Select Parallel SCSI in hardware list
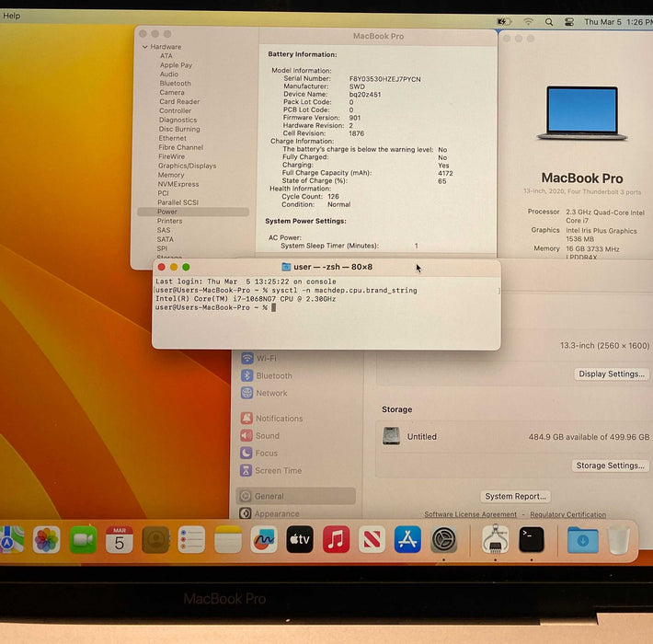The image size is (653, 644). (178, 202)
